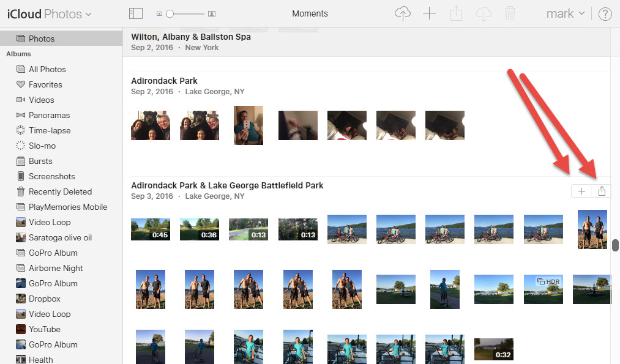
Task: Click the Albums section header
Action: point(18,54)
